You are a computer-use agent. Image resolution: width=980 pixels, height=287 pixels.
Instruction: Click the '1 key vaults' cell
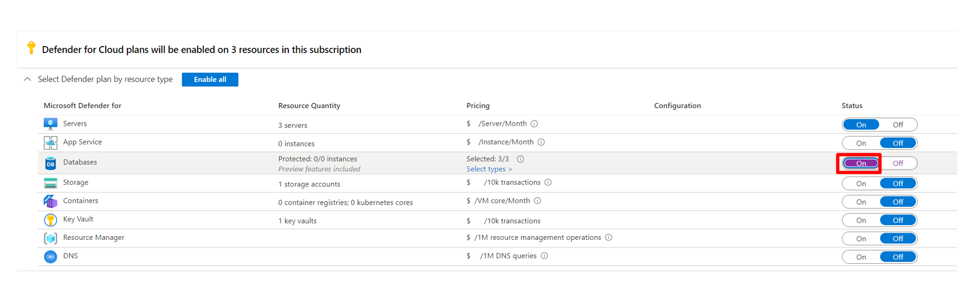pyautogui.click(x=298, y=221)
